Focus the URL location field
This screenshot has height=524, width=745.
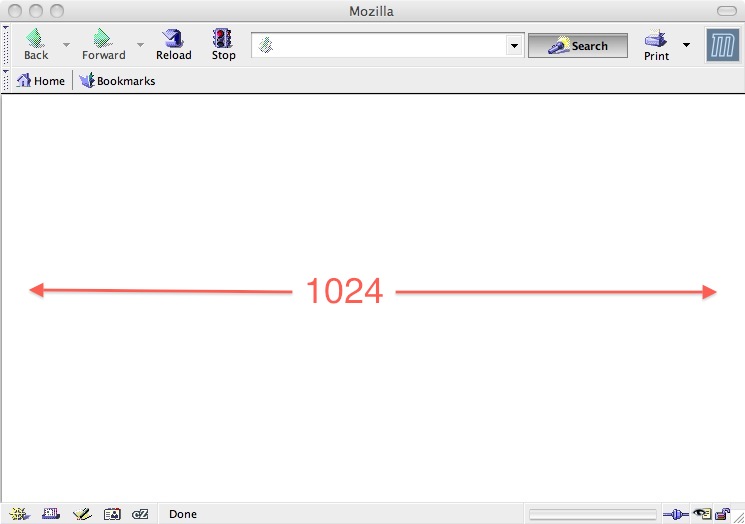tap(390, 46)
